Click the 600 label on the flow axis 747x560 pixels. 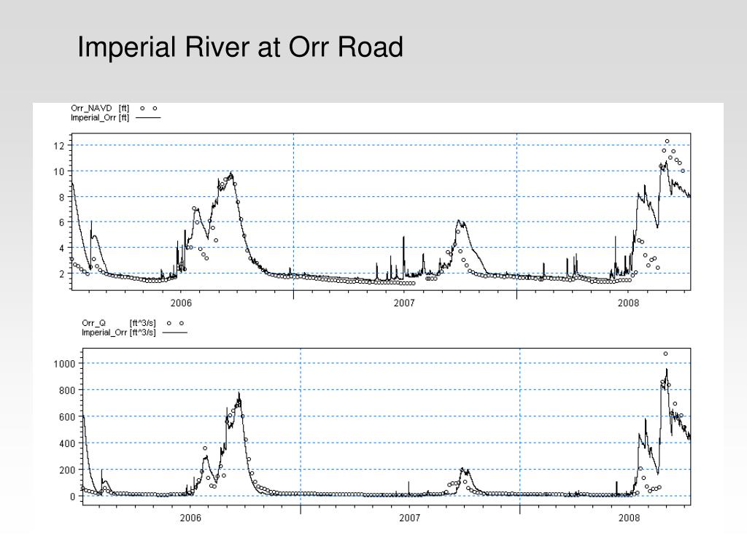tap(67, 417)
